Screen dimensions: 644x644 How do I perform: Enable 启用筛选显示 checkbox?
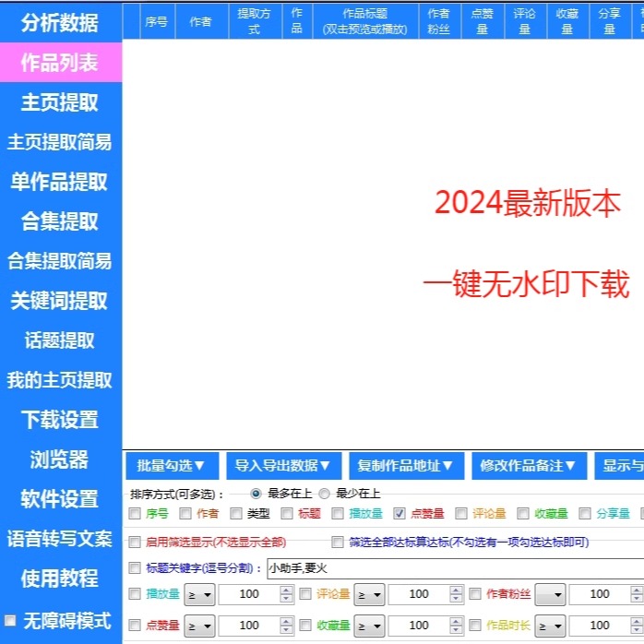[x=135, y=543]
